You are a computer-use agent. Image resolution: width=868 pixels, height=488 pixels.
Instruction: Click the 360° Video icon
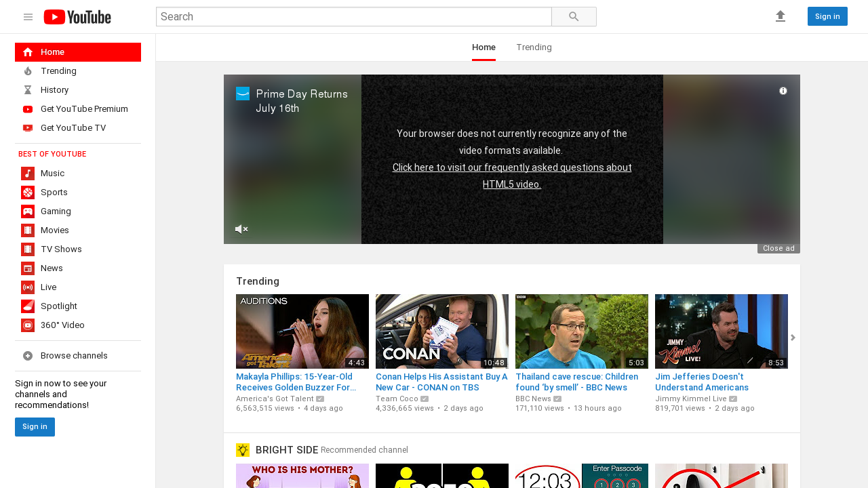coord(28,325)
